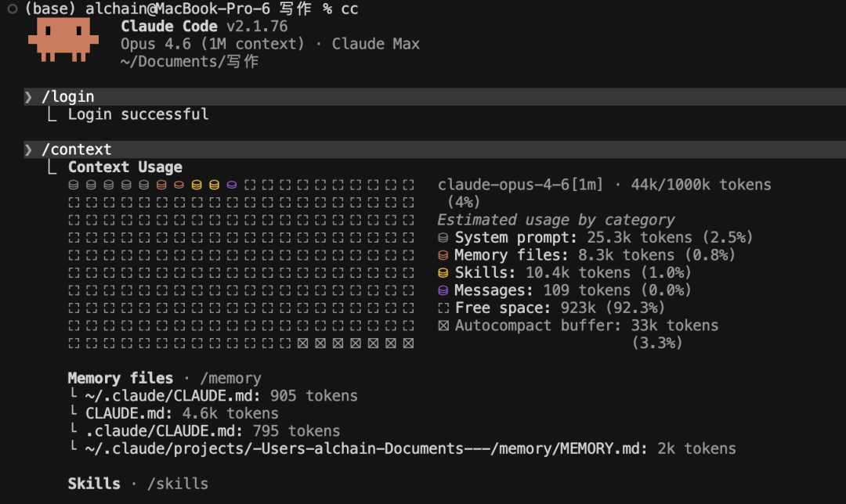The image size is (846, 504).
Task: Click the System prompt legend icon
Action: (x=443, y=238)
